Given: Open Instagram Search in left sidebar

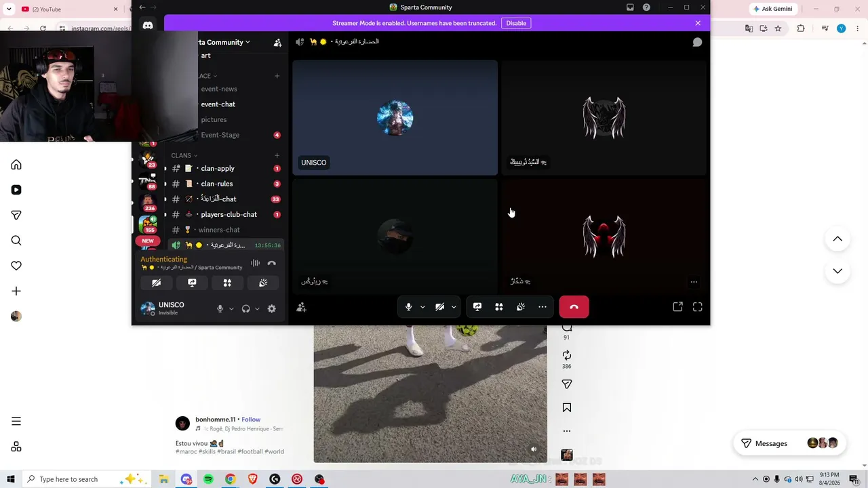Looking at the screenshot, I should [16, 241].
